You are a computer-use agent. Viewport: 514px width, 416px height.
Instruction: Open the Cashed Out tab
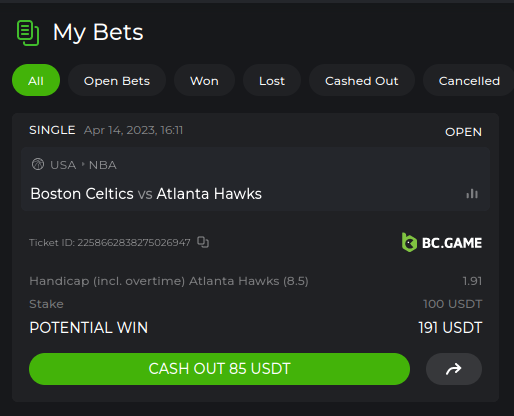pos(362,80)
